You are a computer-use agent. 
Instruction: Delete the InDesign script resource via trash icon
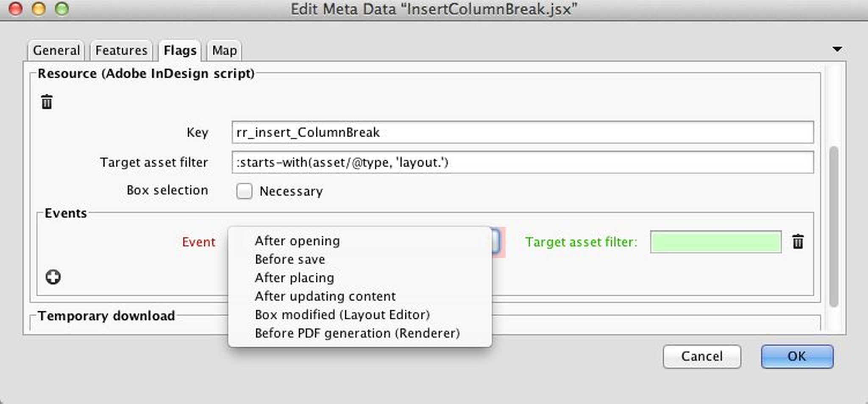[47, 102]
